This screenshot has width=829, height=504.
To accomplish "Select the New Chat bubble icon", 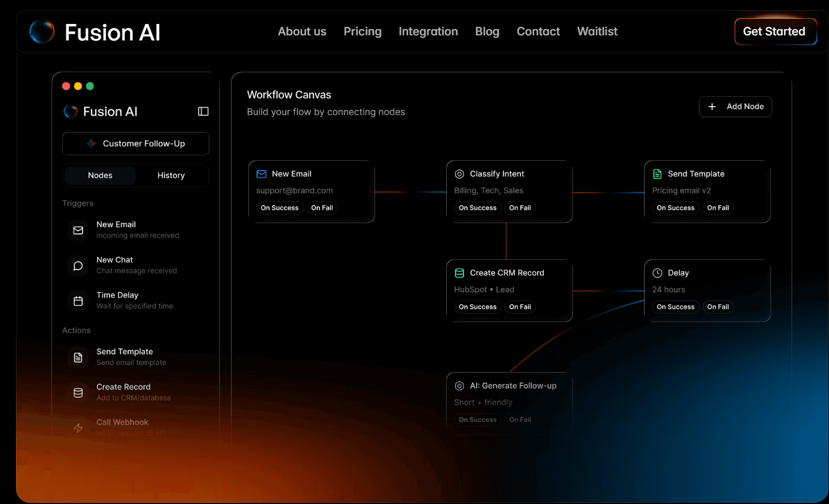I will (78, 266).
